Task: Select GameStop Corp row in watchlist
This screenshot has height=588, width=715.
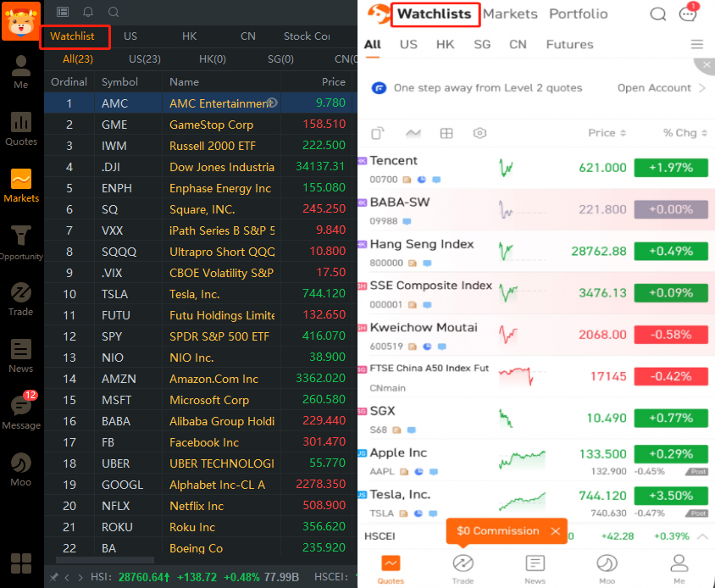Action: point(201,125)
